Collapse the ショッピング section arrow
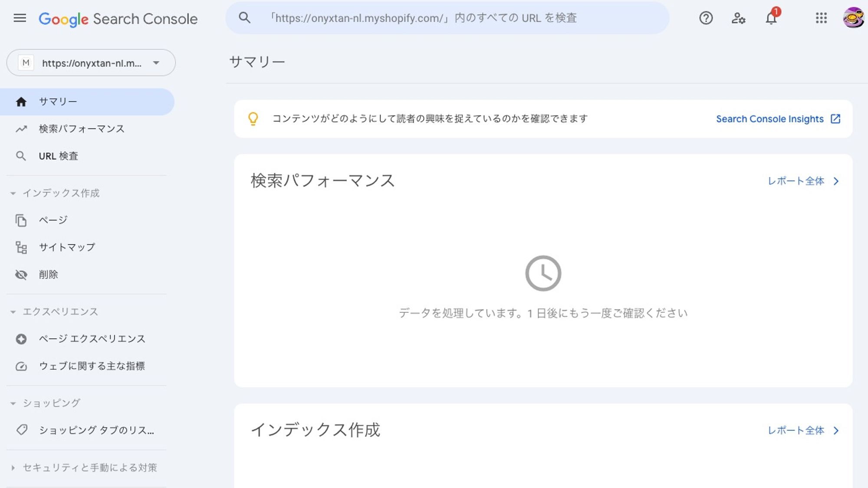The width and height of the screenshot is (868, 488). tap(13, 403)
